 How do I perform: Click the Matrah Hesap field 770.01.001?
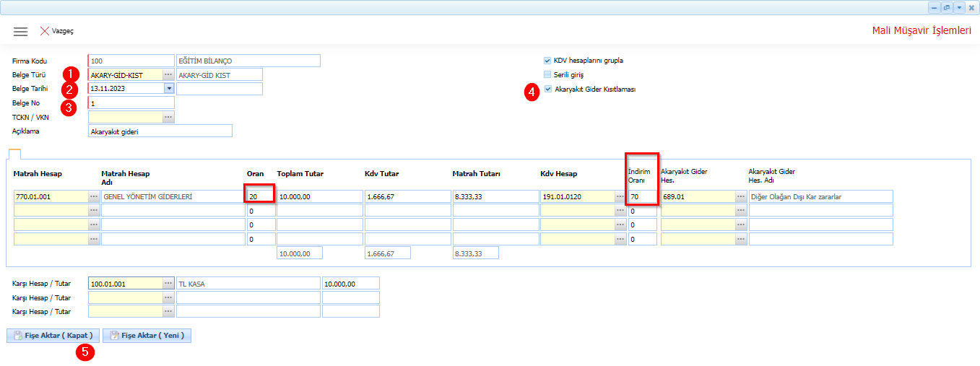(51, 196)
